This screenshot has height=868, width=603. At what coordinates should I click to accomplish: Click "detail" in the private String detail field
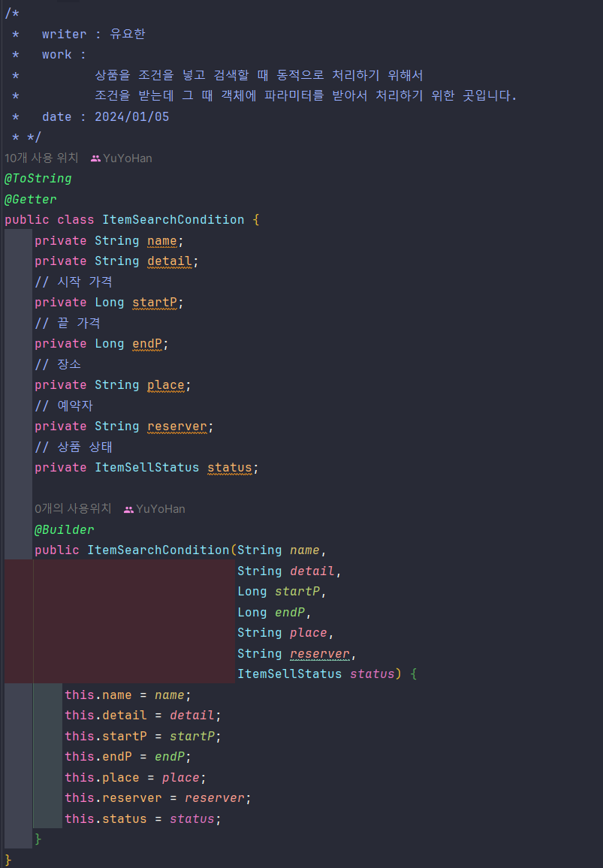coord(170,261)
